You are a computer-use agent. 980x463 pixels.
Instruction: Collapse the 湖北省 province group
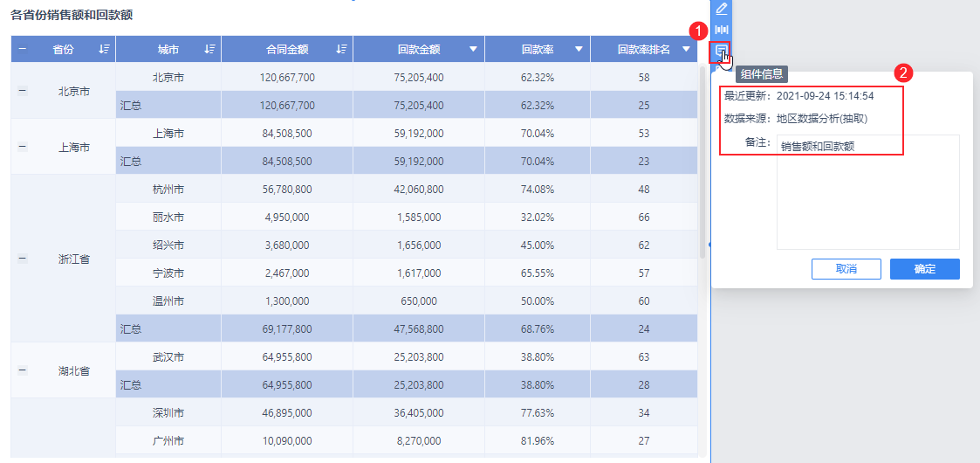point(23,370)
